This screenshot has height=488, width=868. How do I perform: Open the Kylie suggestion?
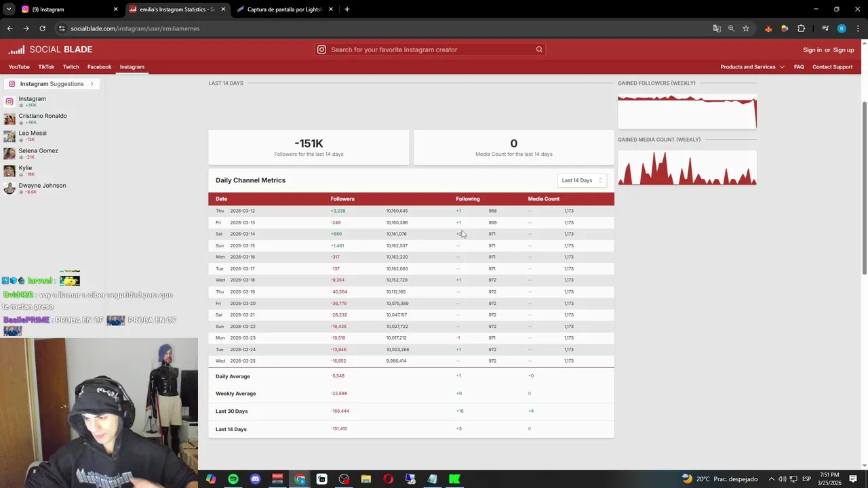[25, 168]
